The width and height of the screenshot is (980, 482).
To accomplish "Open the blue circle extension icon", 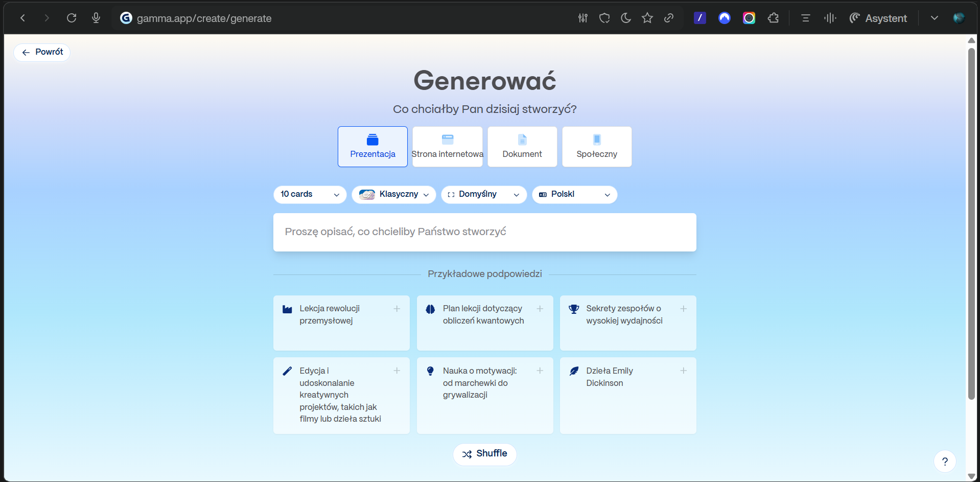I will pyautogui.click(x=725, y=18).
